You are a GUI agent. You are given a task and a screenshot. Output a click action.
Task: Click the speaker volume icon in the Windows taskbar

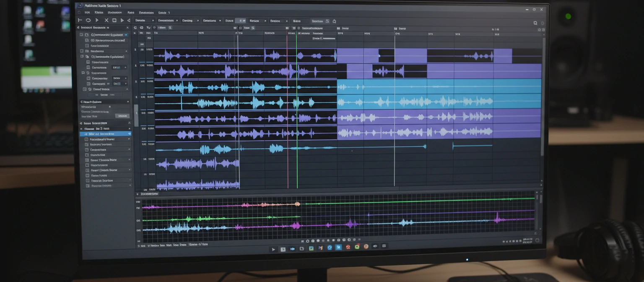click(x=375, y=247)
